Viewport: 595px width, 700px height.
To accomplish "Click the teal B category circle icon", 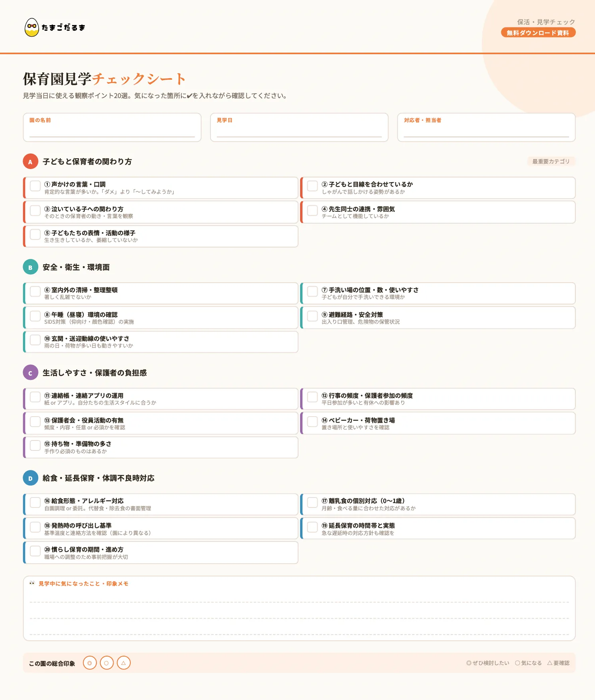I will click(x=30, y=267).
